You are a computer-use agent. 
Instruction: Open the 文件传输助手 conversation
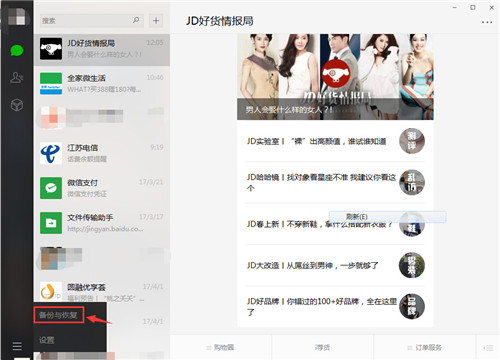tap(102, 223)
